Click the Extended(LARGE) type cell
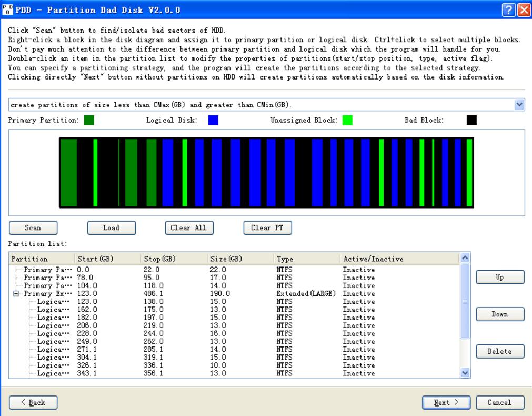Viewport: 532px width, 416px height. (306, 293)
